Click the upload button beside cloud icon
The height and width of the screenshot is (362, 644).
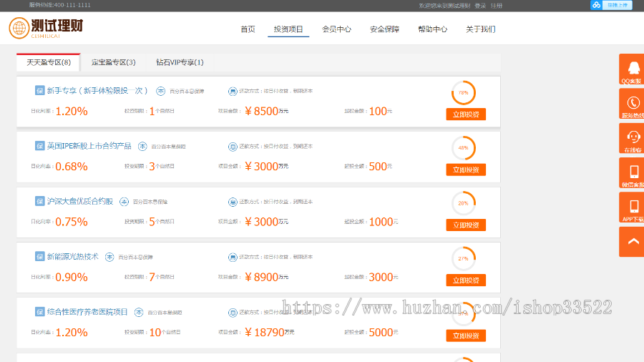coord(618,5)
